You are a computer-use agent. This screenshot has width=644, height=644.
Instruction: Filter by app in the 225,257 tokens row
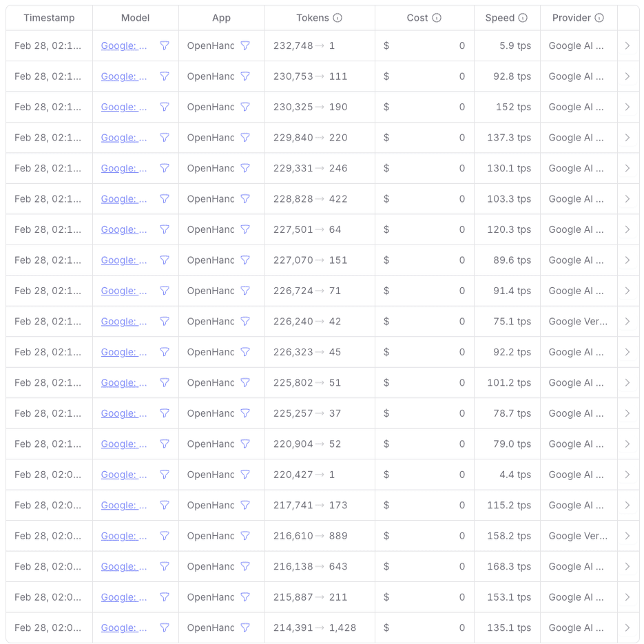245,413
